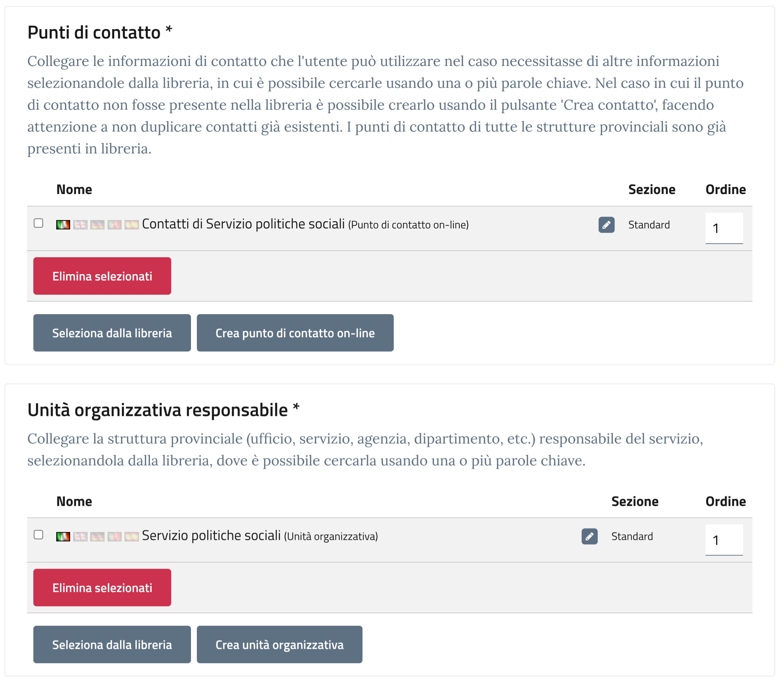The height and width of the screenshot is (680, 784).
Task: Click Spanish flag in Unità organizzativa row
Action: tap(131, 536)
